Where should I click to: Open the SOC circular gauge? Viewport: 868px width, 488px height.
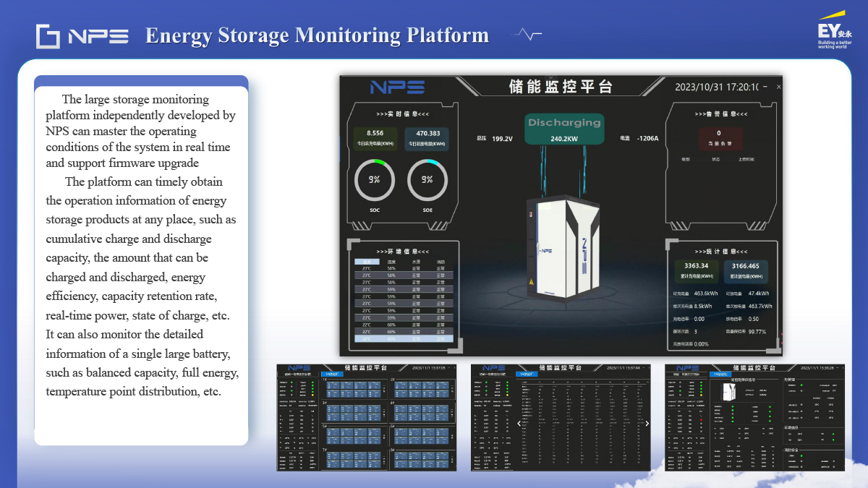[374, 180]
